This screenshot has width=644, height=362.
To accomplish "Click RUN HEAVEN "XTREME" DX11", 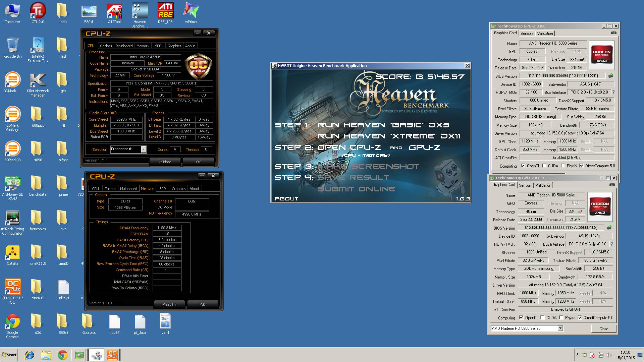I will (x=389, y=136).
